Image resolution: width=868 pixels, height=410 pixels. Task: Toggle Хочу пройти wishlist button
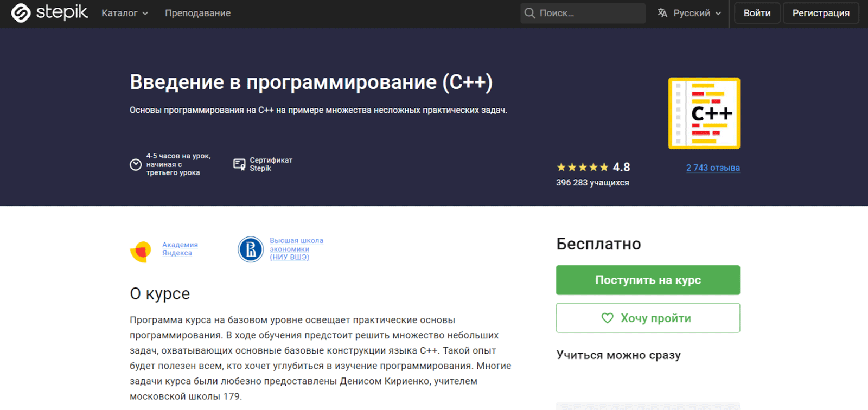(648, 318)
